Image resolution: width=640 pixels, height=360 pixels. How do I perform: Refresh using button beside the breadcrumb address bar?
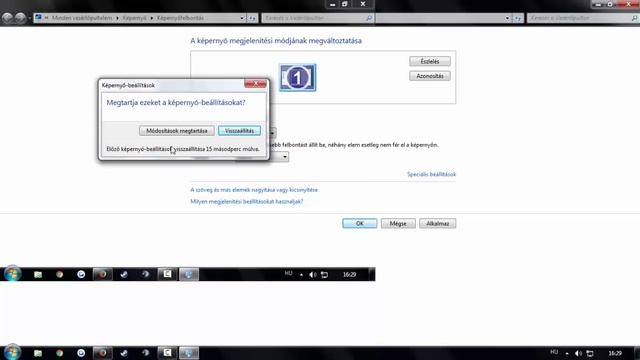252,18
